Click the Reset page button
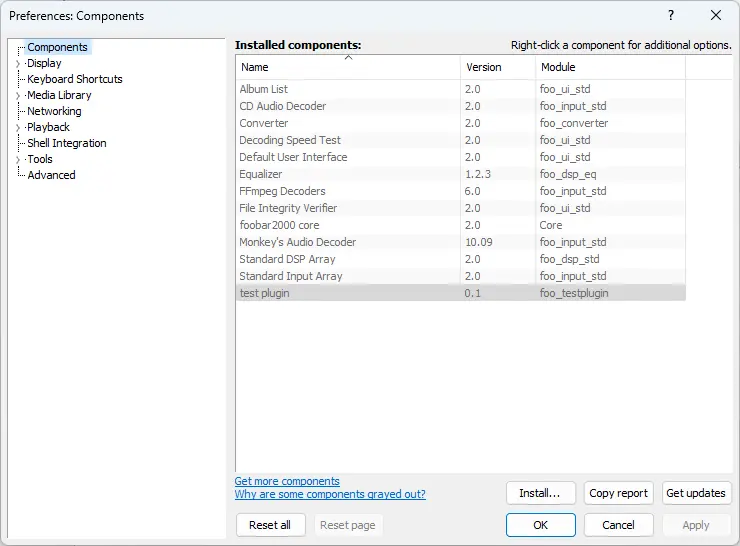 click(348, 525)
